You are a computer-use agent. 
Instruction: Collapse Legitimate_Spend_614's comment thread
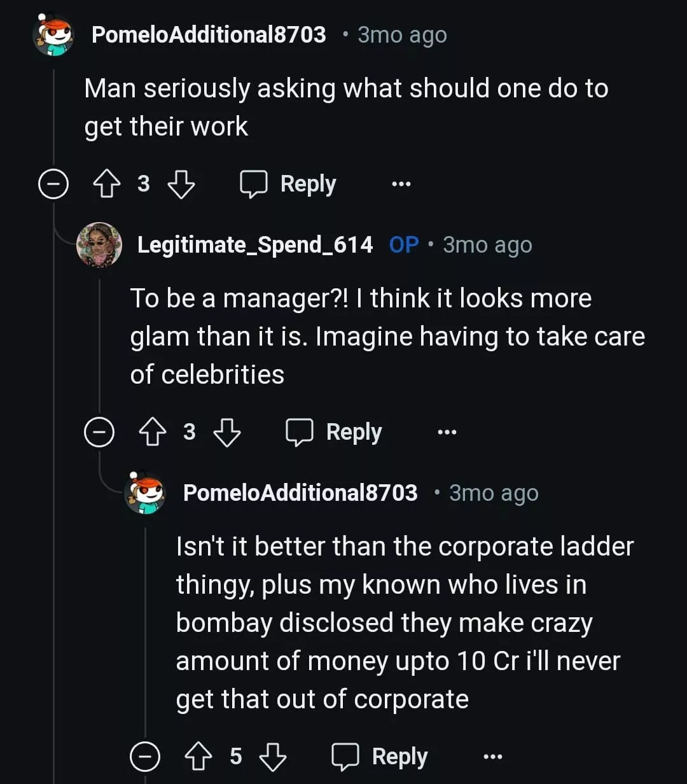coord(99,433)
